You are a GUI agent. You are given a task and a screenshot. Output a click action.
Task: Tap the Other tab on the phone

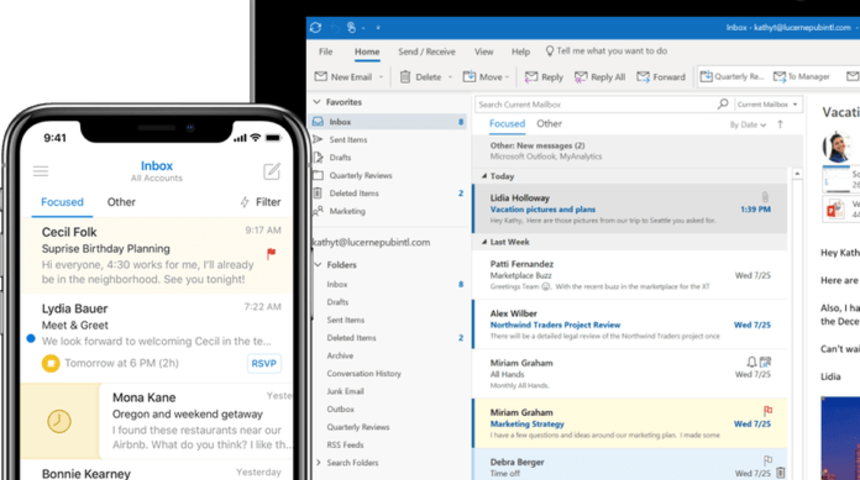click(x=121, y=202)
